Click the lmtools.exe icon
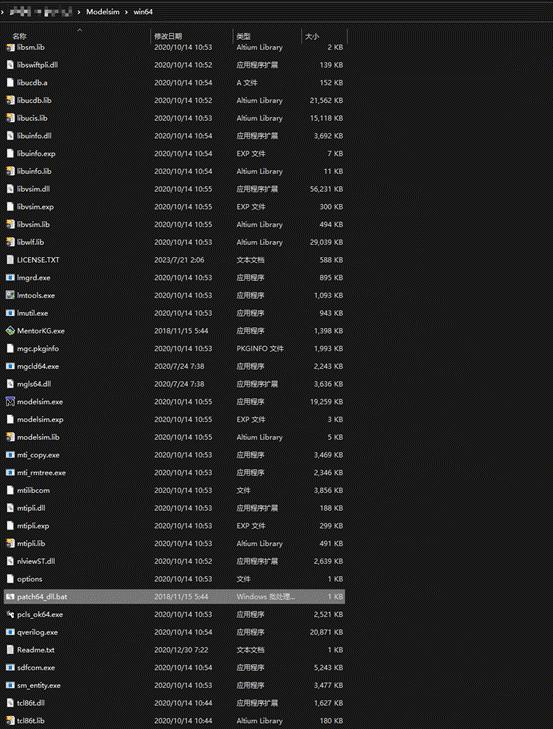The width and height of the screenshot is (553, 729). [10, 295]
